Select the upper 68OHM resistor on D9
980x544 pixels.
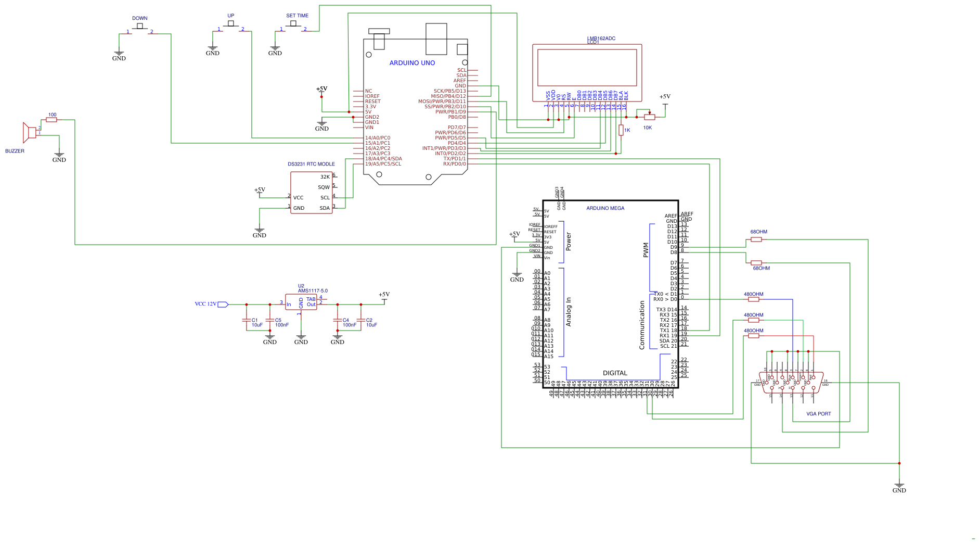click(x=756, y=239)
